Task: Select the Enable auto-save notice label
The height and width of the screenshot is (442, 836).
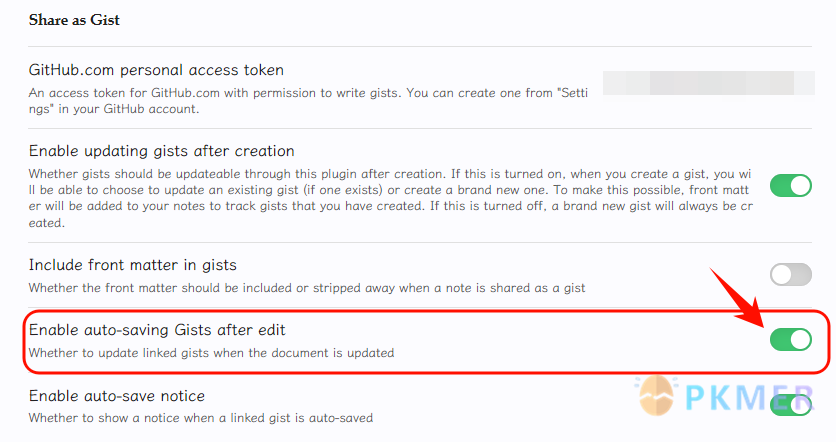Action: tap(117, 396)
